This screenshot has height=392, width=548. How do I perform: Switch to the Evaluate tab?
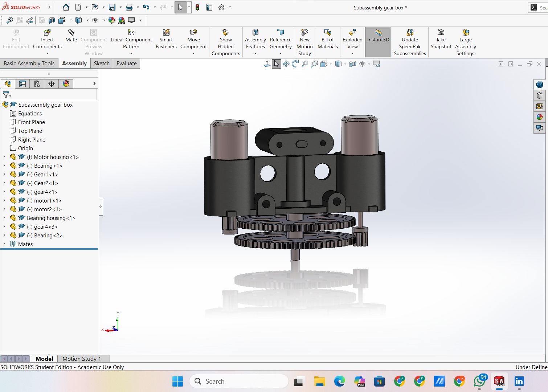126,64
